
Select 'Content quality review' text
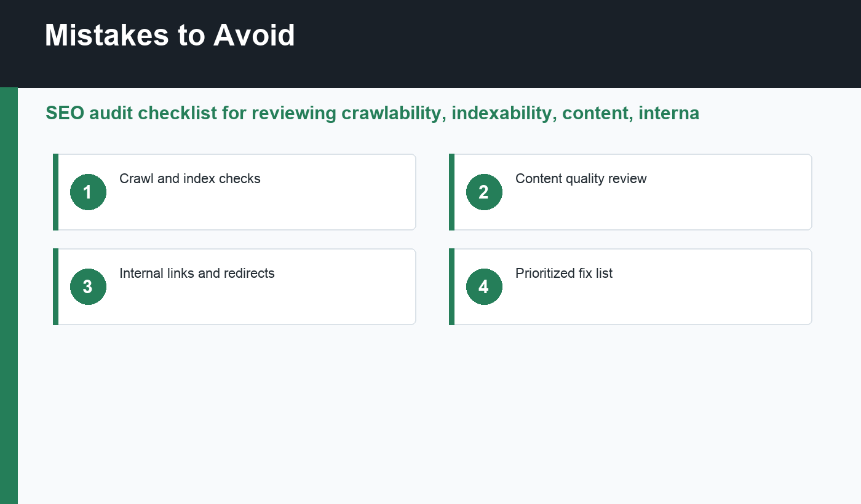581,179
